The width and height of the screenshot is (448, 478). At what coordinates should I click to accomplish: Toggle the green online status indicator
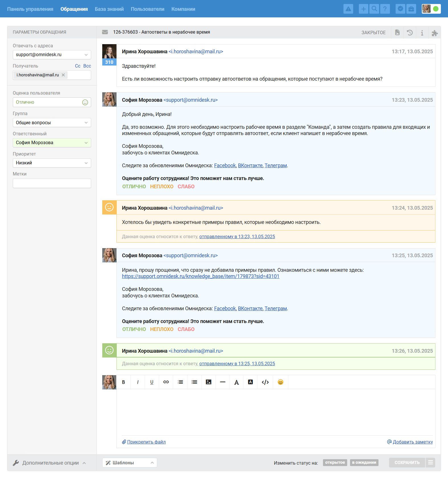click(x=435, y=9)
